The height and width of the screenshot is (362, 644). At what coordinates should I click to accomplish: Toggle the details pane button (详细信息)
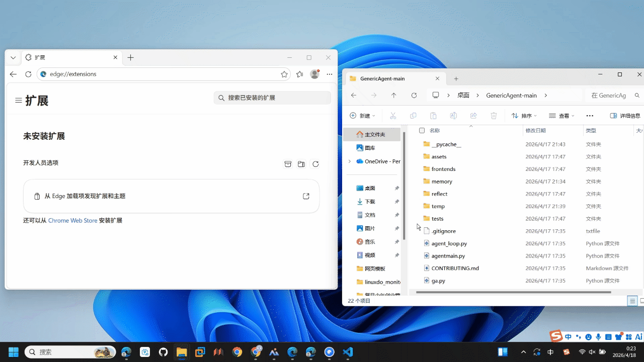625,116
